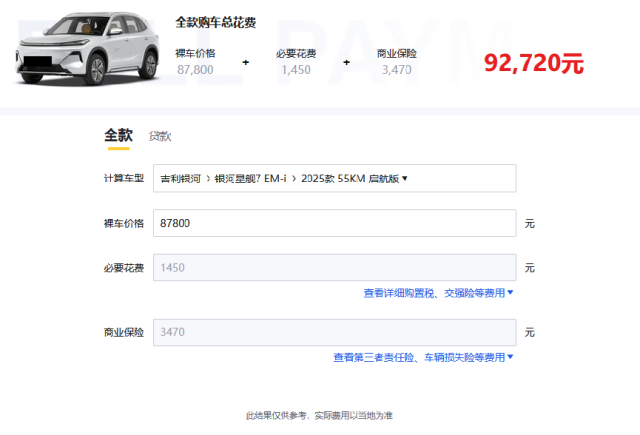The width and height of the screenshot is (640, 435).
Task: Click the 必要花费 field showing 1450
Action: click(334, 268)
